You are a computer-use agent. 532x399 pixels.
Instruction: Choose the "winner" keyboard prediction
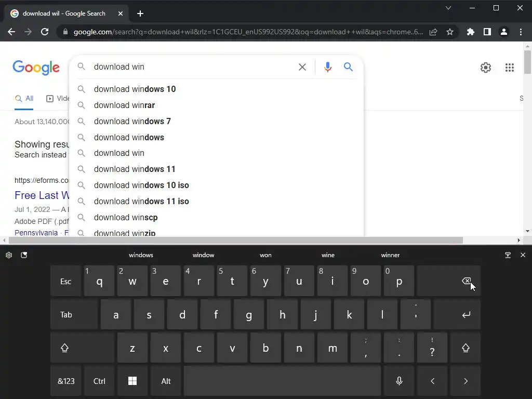390,255
